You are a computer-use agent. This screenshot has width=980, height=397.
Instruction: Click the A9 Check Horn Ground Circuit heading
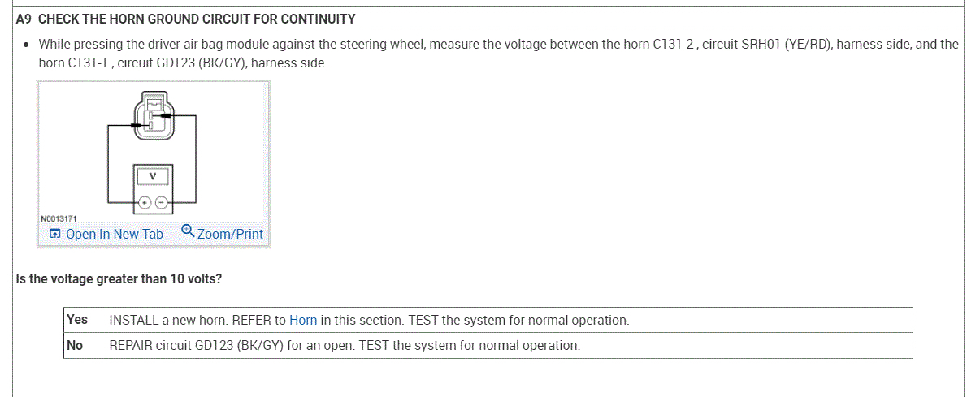click(185, 18)
